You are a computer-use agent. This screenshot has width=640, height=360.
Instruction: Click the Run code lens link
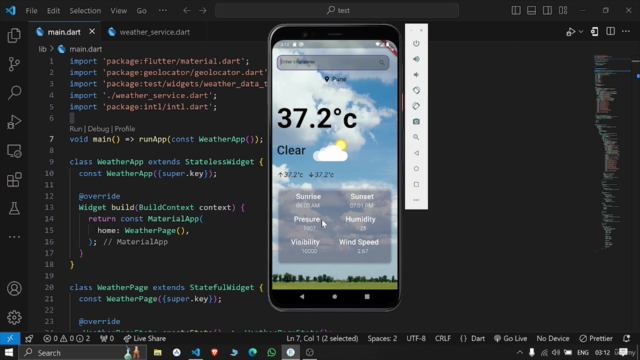click(x=76, y=129)
